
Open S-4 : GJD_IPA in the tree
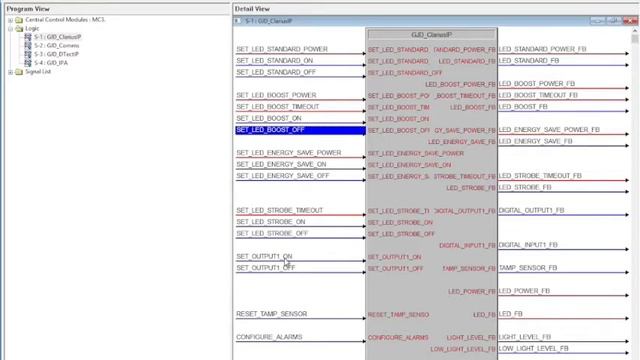[x=51, y=63]
